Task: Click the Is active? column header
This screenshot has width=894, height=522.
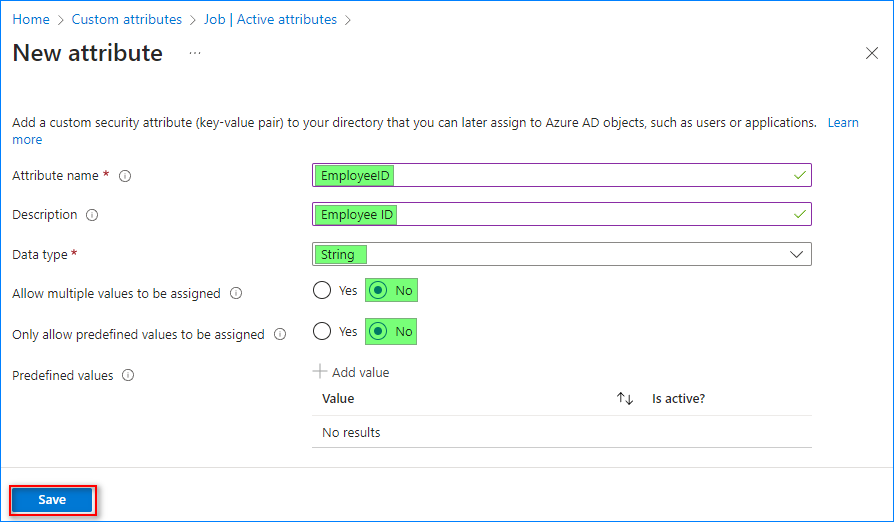Action: [x=678, y=399]
